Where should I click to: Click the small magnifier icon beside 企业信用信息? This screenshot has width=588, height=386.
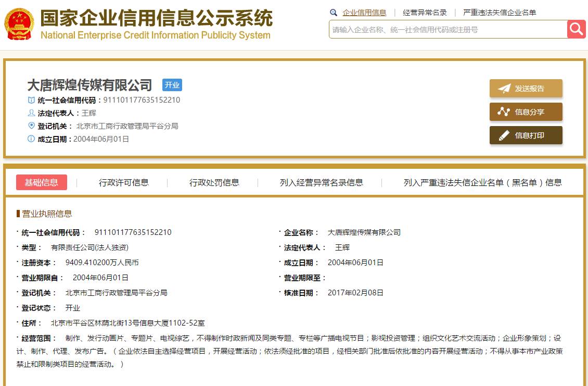click(x=334, y=13)
